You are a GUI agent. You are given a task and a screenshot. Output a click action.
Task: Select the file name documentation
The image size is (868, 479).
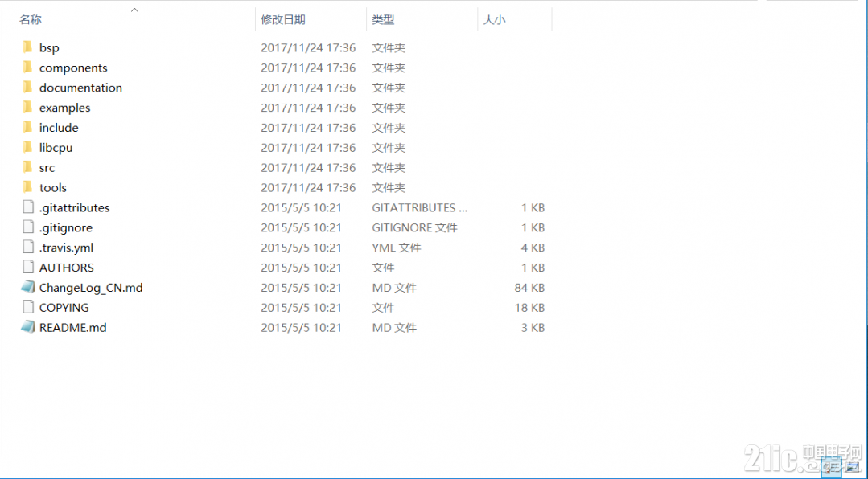pos(80,88)
